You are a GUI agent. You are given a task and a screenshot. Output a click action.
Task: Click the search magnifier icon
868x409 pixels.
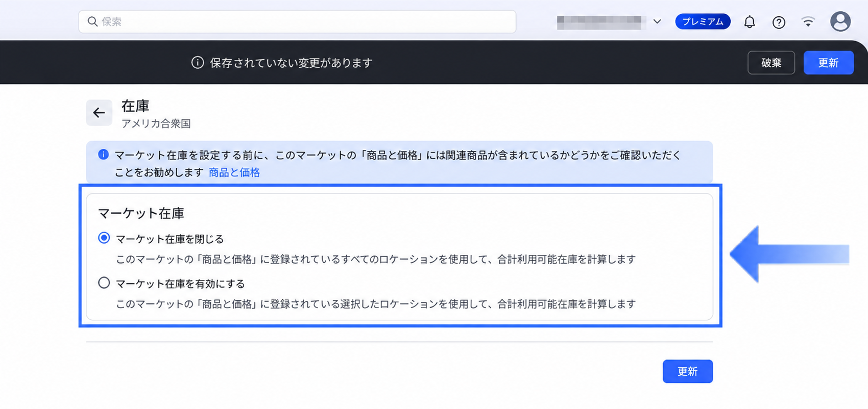tap(92, 21)
